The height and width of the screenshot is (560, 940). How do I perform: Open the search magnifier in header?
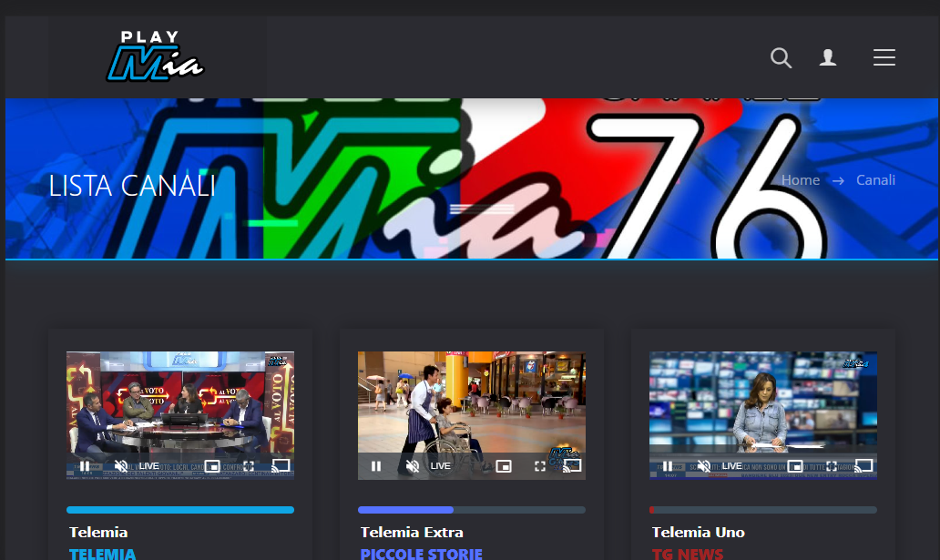(x=781, y=58)
